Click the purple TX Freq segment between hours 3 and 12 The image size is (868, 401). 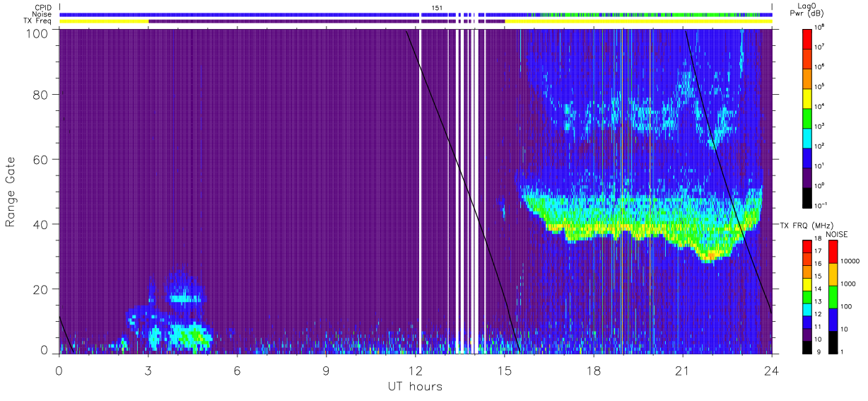pyautogui.click(x=284, y=21)
